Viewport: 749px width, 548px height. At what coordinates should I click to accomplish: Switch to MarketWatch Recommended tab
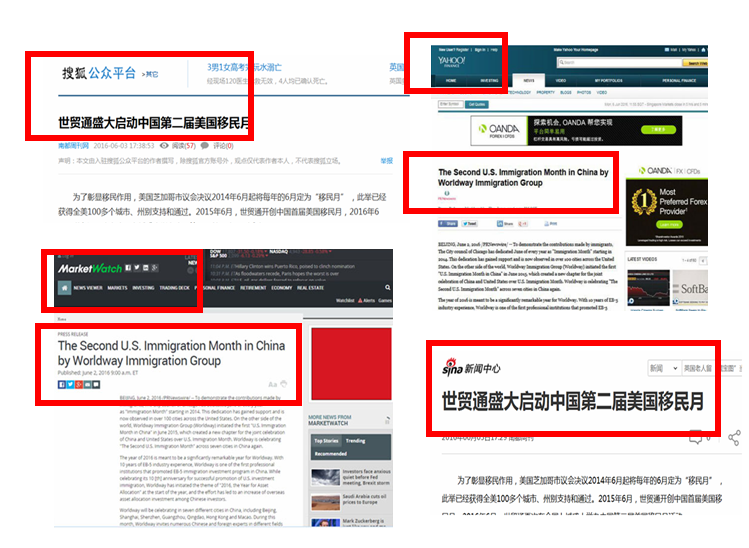click(331, 453)
